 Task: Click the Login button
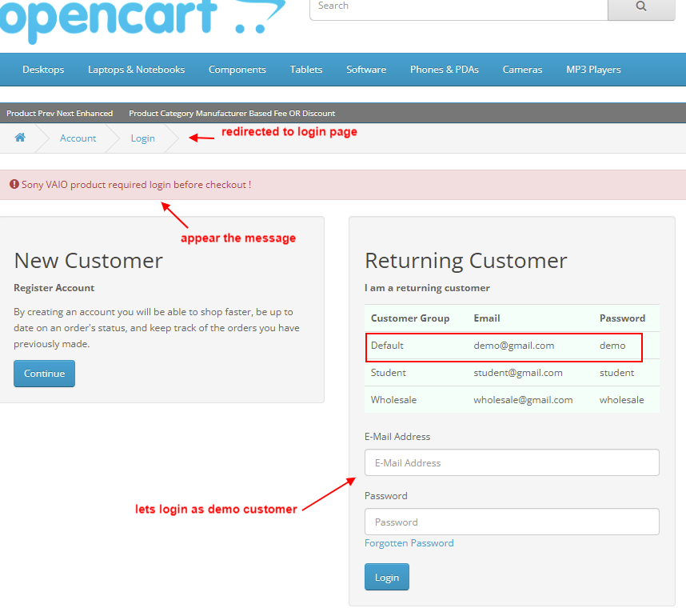(x=387, y=577)
